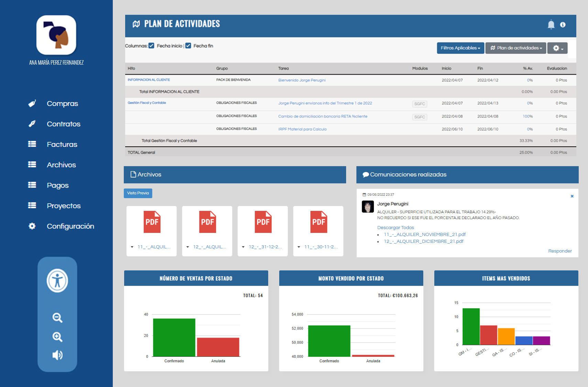Click the notification bell icon
The image size is (588, 387).
pyautogui.click(x=551, y=24)
